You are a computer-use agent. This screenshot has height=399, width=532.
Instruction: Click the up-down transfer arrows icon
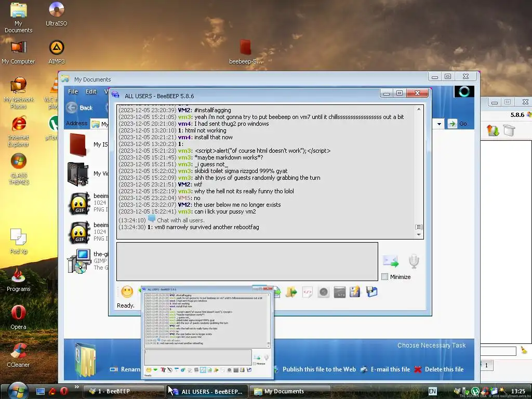coord(493,130)
